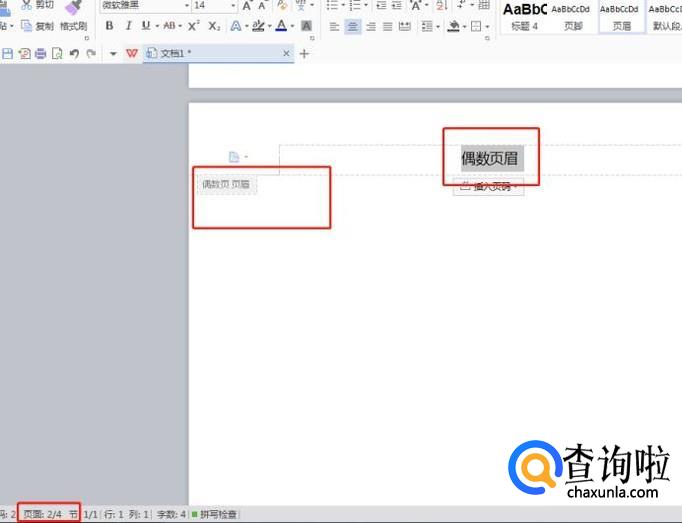The width and height of the screenshot is (682, 523).
Task: Click the 复制 copy button
Action: (x=38, y=26)
